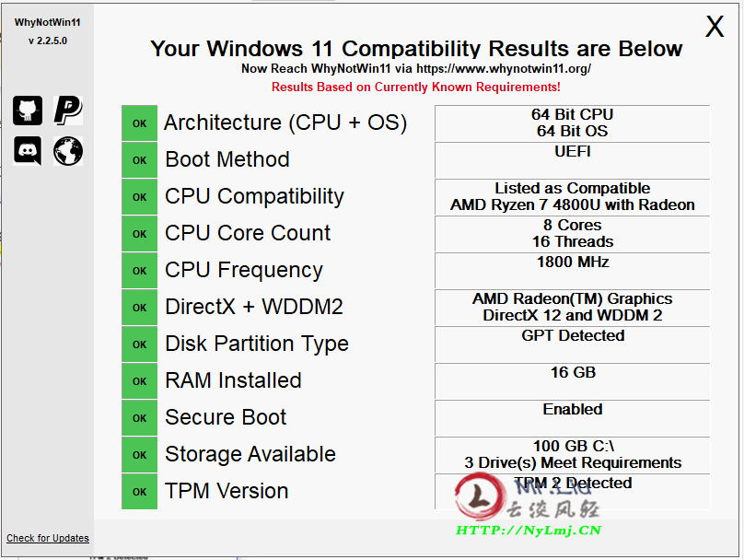744x560 pixels.
Task: Click the AMD Ryzen 7 4800U result
Action: 572,205
